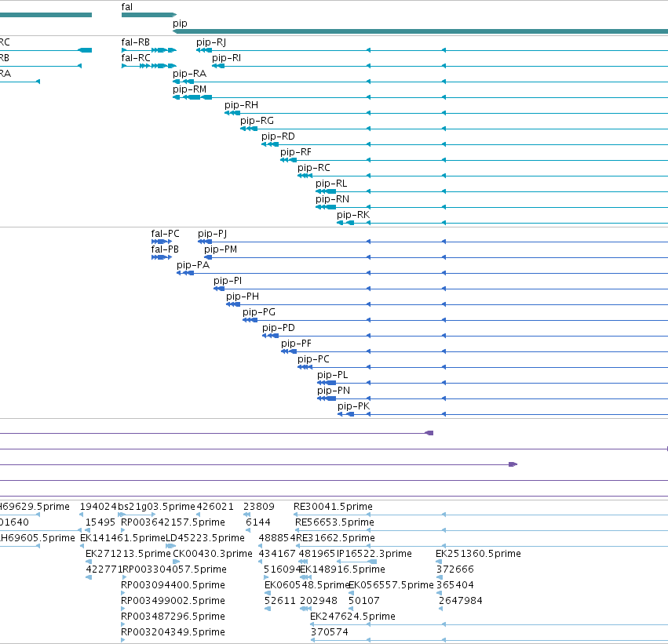The image size is (668, 644).
Task: Click feature 2647984
Action: 461,601
